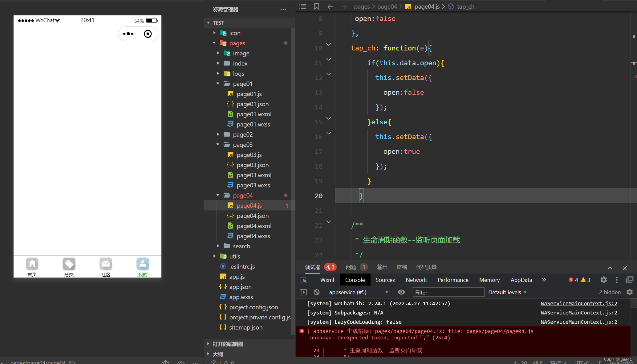Switch to the Network tab

[x=416, y=280]
